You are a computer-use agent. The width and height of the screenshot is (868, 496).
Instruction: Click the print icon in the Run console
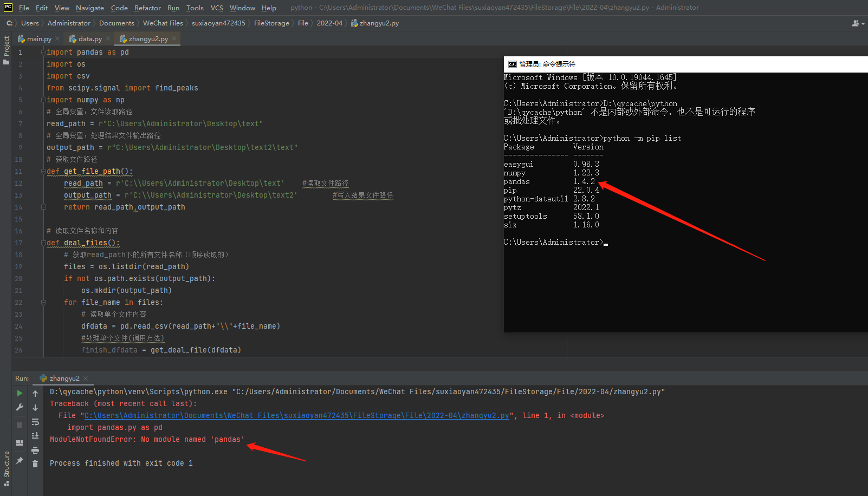pos(35,450)
